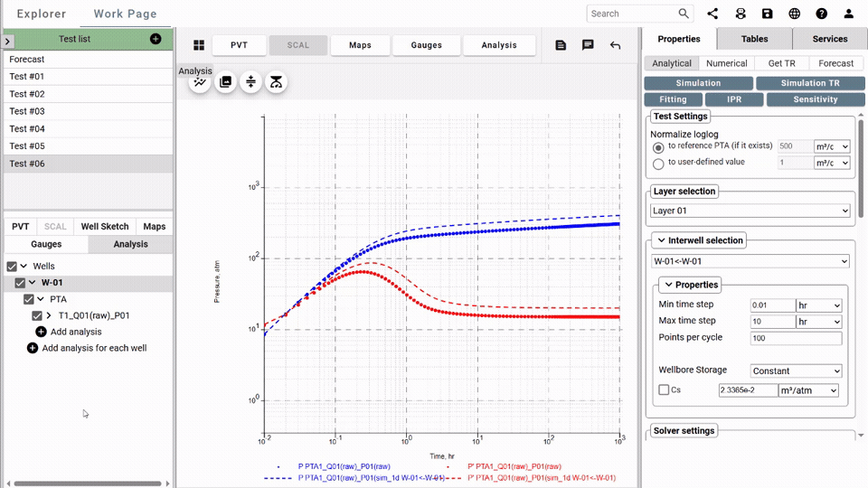
Task: Collapse the PTA tree node
Action: [41, 299]
